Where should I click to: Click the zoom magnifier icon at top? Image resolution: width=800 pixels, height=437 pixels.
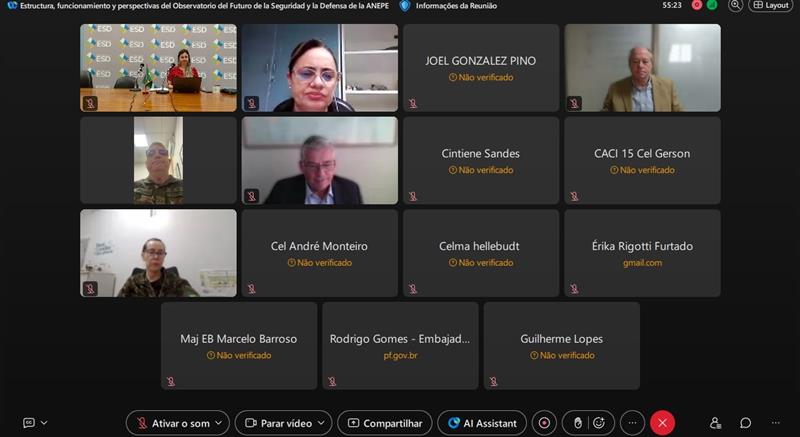coord(735,5)
